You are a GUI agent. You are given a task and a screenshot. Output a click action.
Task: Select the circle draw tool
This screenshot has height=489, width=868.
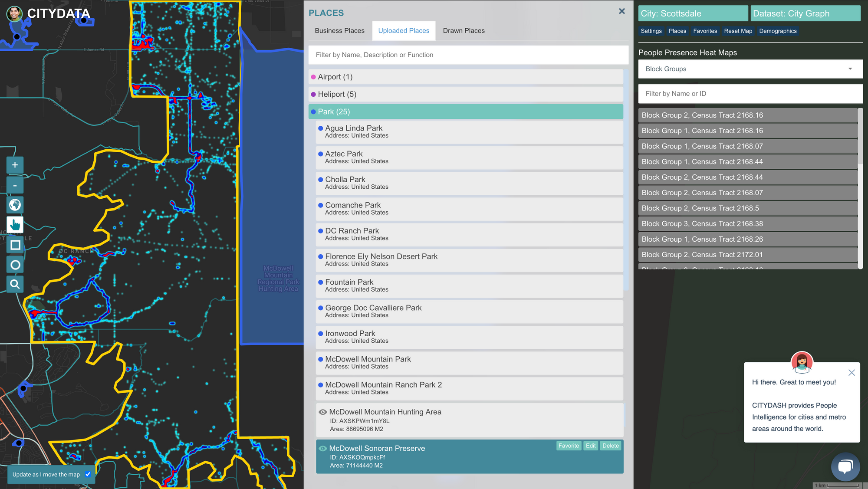point(15,265)
